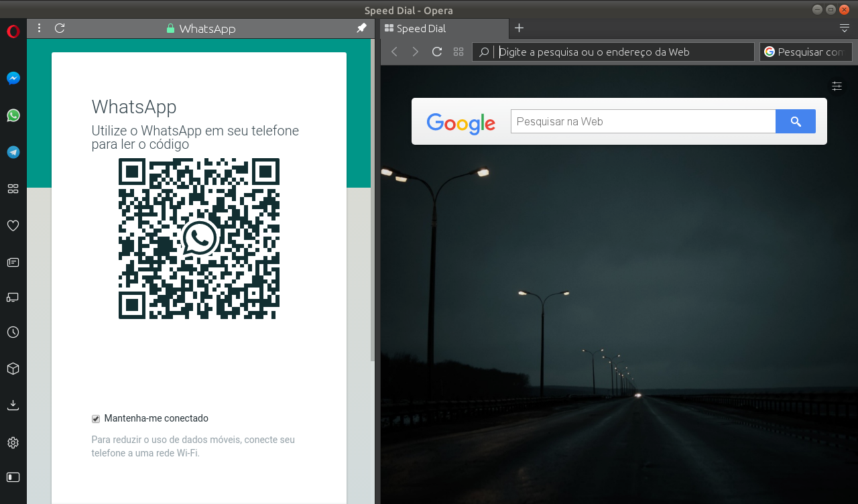Image resolution: width=858 pixels, height=504 pixels.
Task: Click the blue Google search button
Action: click(796, 121)
